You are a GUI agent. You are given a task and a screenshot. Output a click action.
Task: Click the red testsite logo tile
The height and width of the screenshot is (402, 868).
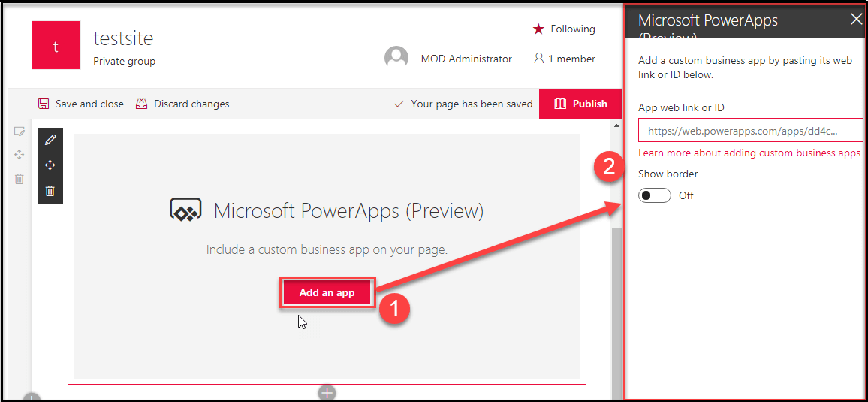click(x=56, y=45)
